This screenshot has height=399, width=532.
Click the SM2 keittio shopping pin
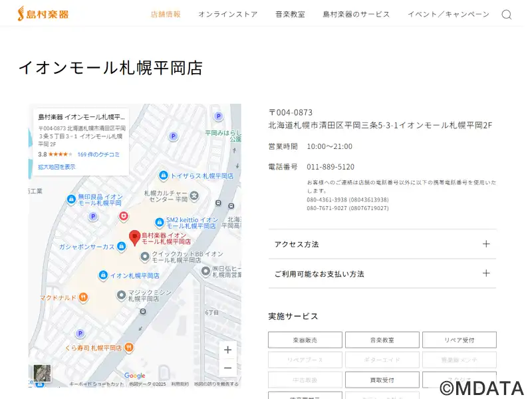159,222
